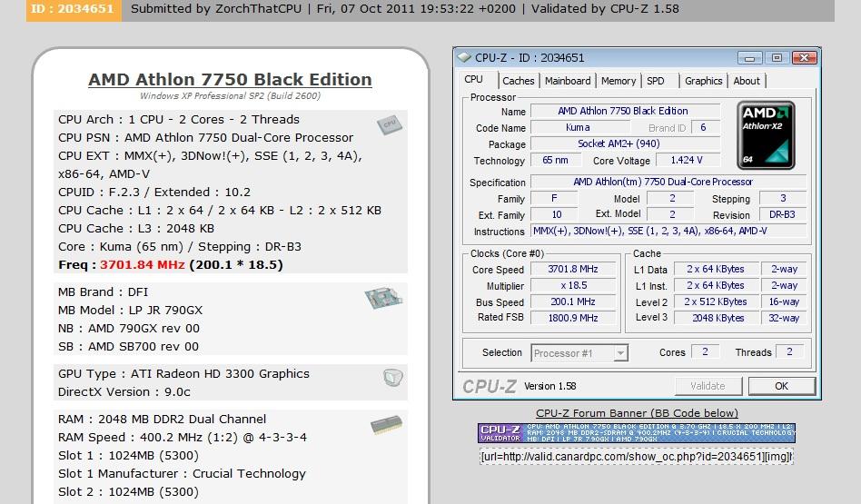Click the RAM Speed 400.2 MHz line
Screen dimensions: 861x504
pos(183,438)
